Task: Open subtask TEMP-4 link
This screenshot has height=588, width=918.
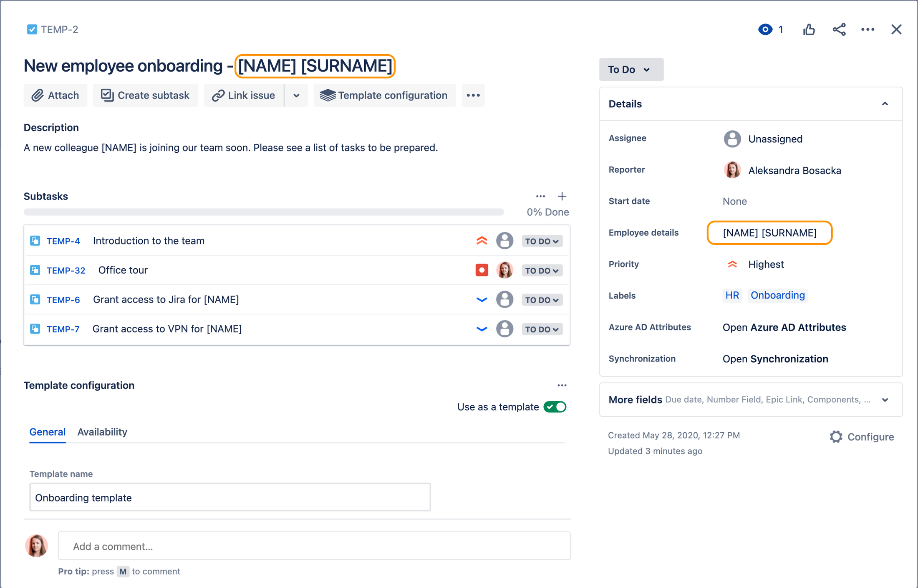Action: (63, 241)
